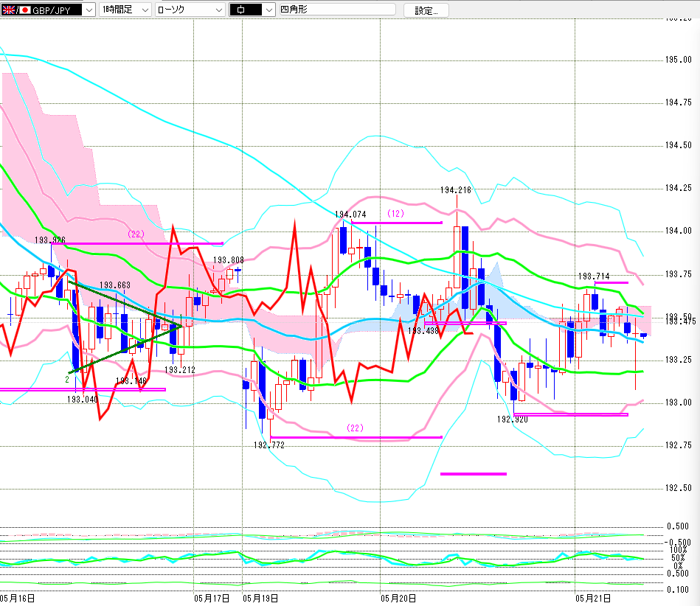Viewport: 700px width, 606px height.
Task: Click the 192.772 low price label
Action: (x=268, y=445)
